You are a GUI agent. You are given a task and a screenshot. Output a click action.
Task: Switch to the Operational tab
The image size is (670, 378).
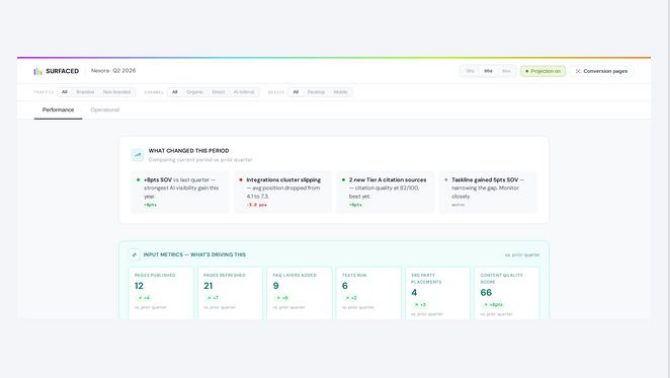(x=105, y=110)
